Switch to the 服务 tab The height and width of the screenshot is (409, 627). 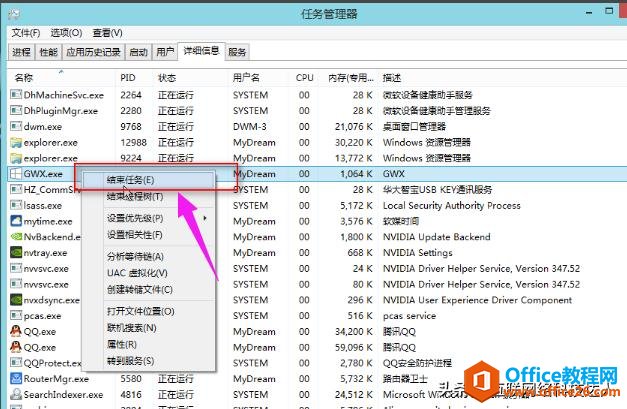tap(237, 52)
